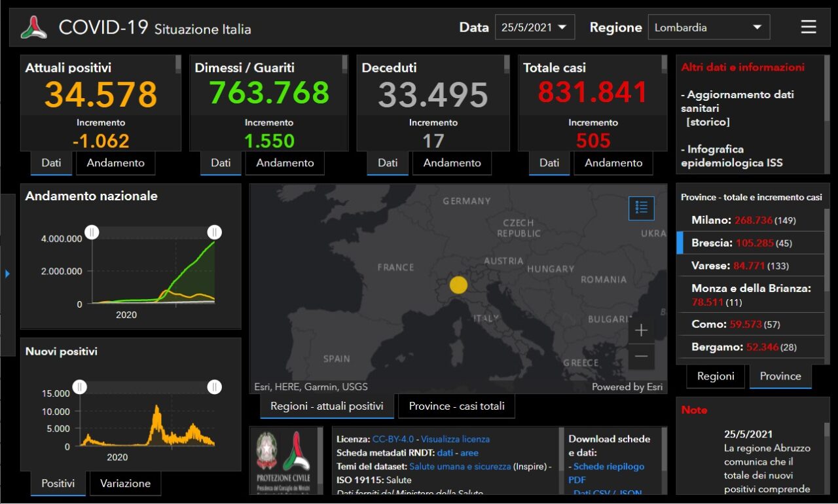This screenshot has height=504, width=838.
Task: Click the yellow Lombardia circle on the map
Action: [x=459, y=285]
